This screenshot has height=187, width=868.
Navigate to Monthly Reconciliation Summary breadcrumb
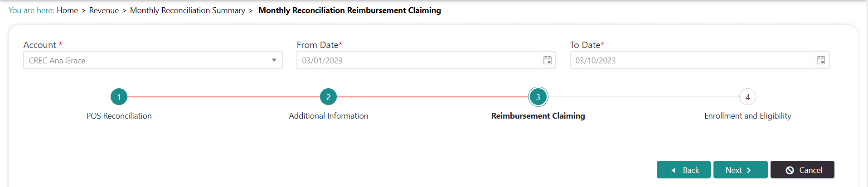pyautogui.click(x=187, y=10)
